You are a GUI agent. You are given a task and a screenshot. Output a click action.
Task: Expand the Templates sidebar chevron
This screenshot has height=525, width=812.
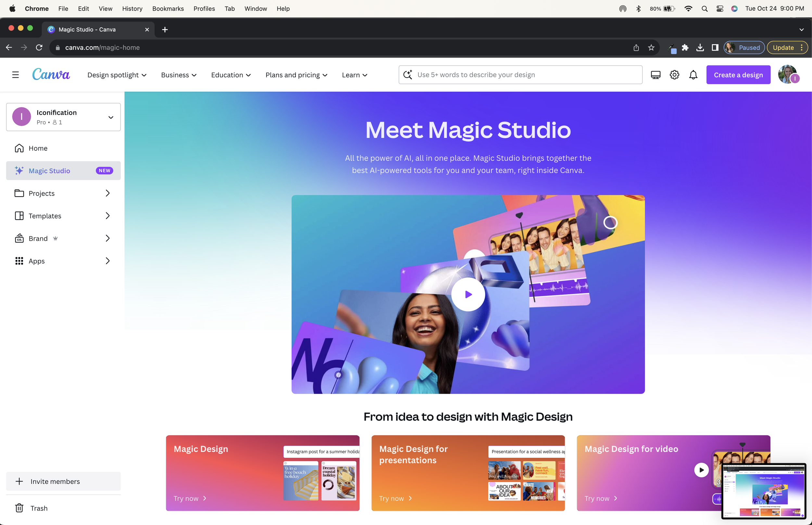point(108,216)
